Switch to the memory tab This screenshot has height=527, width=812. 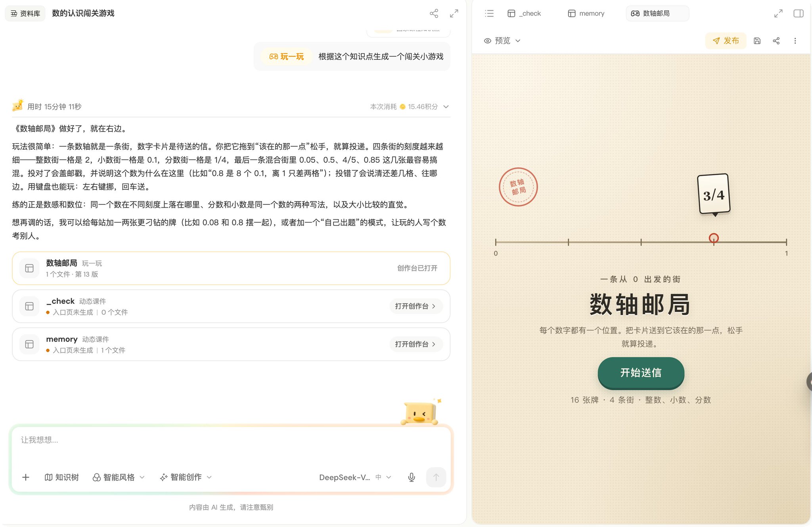click(586, 13)
